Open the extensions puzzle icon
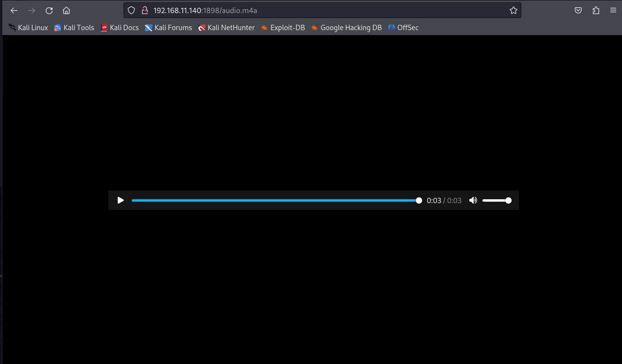 (x=596, y=11)
